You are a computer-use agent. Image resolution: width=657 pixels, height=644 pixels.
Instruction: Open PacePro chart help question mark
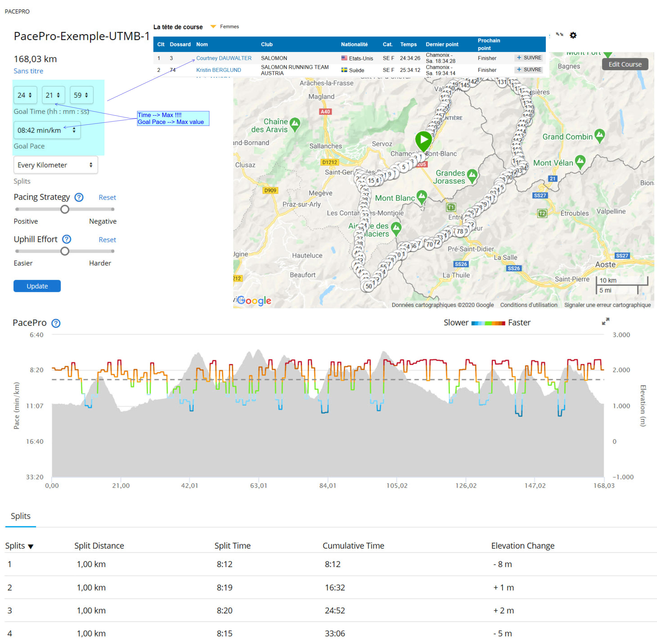tap(56, 323)
